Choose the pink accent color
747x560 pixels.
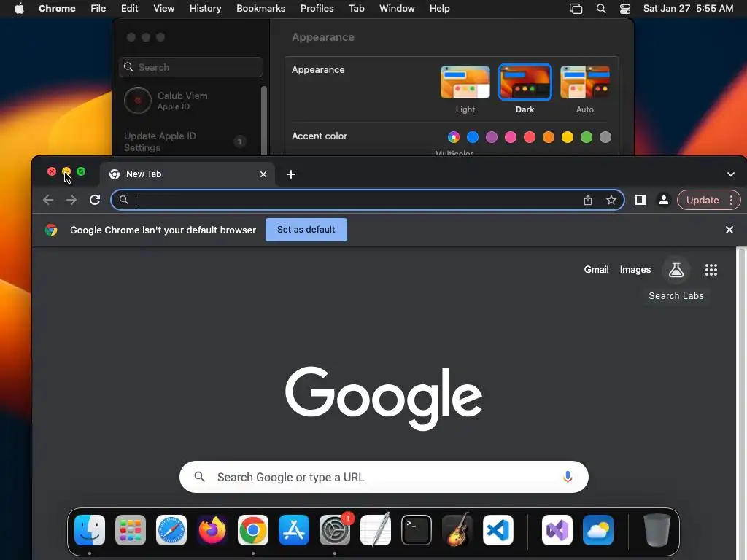[x=511, y=137]
